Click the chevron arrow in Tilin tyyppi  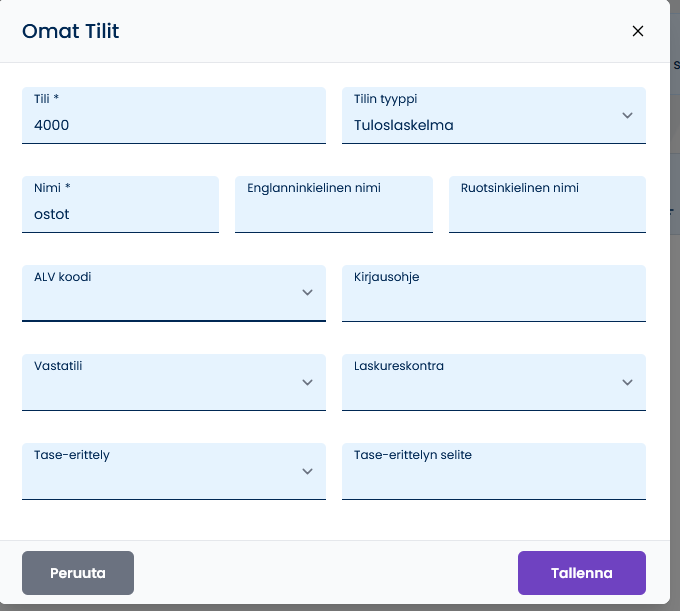point(627,115)
